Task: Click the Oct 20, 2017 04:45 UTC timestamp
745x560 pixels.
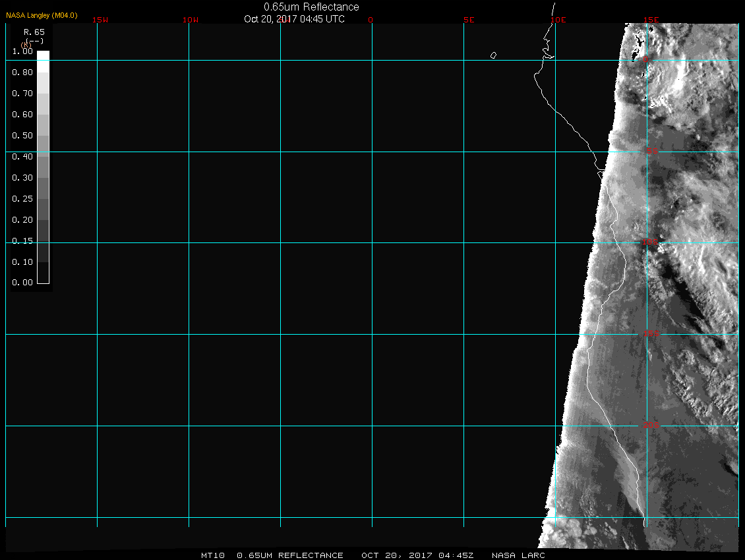Action: tap(294, 19)
